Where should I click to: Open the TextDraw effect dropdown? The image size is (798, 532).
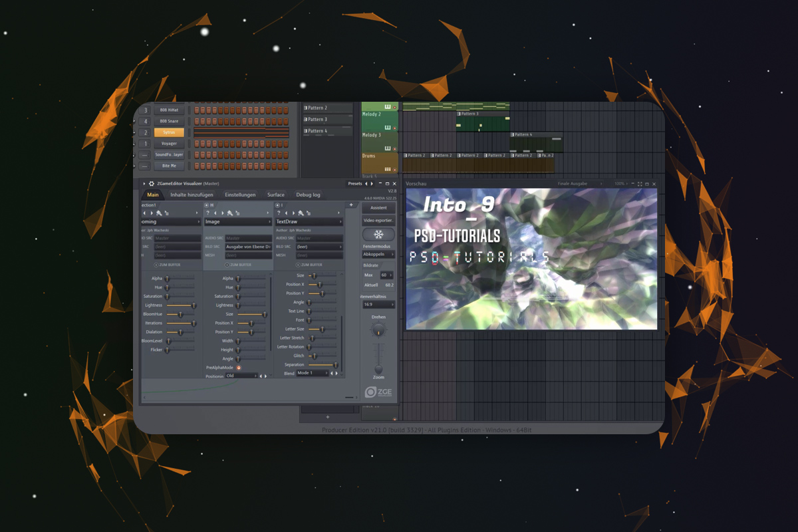click(x=309, y=221)
